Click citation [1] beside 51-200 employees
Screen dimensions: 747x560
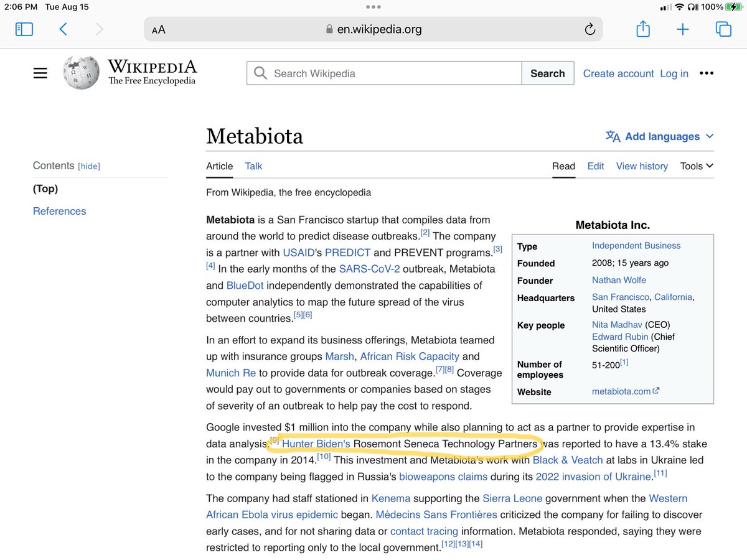click(x=624, y=362)
